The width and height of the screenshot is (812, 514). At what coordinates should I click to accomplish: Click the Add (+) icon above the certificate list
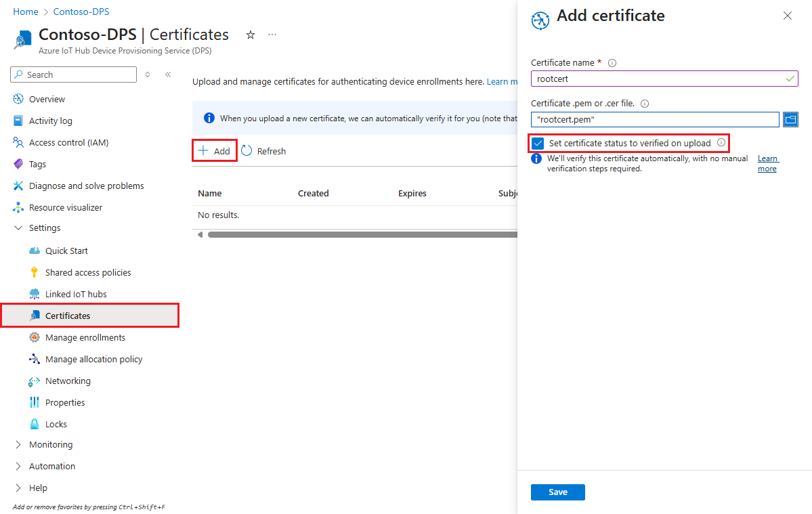(205, 150)
